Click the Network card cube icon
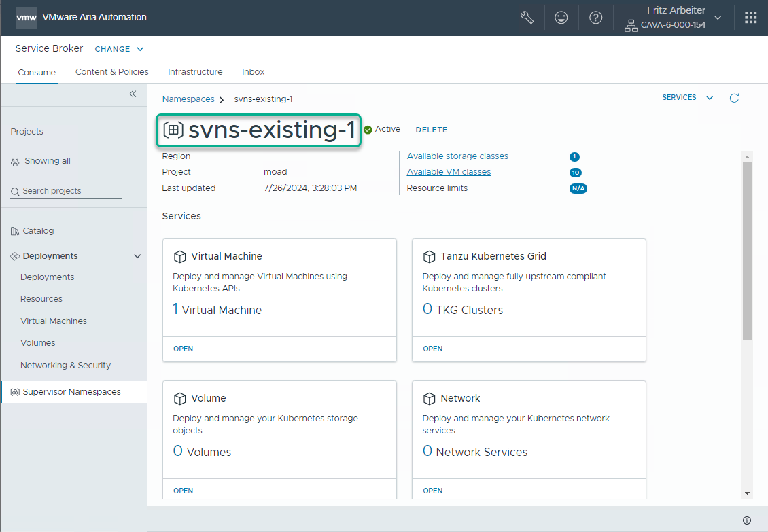The height and width of the screenshot is (532, 768). (x=429, y=398)
